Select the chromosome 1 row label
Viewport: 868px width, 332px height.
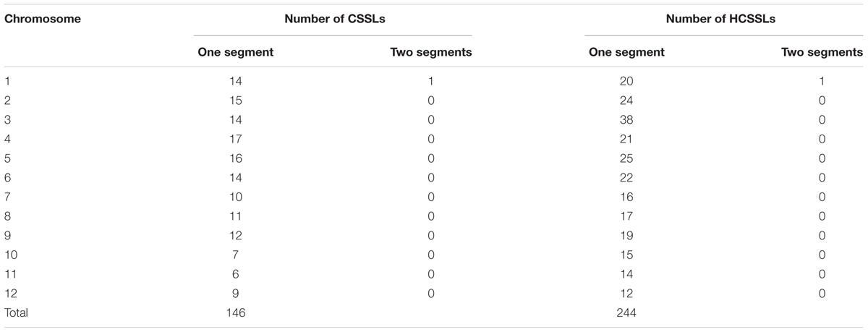click(x=8, y=82)
